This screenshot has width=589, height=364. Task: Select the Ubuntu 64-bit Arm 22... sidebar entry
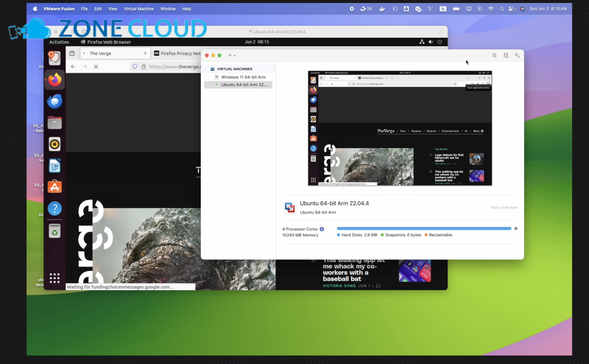click(x=238, y=85)
